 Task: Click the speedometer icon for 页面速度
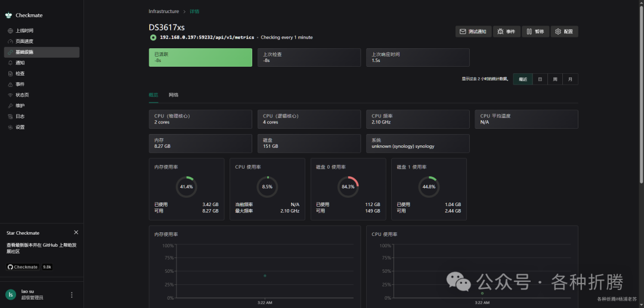[x=10, y=42]
